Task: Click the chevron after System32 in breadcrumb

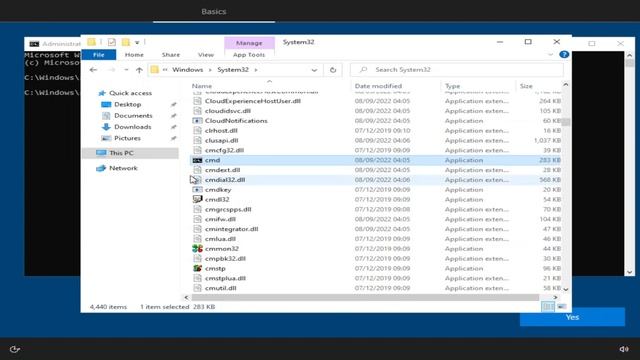Action: [x=256, y=70]
